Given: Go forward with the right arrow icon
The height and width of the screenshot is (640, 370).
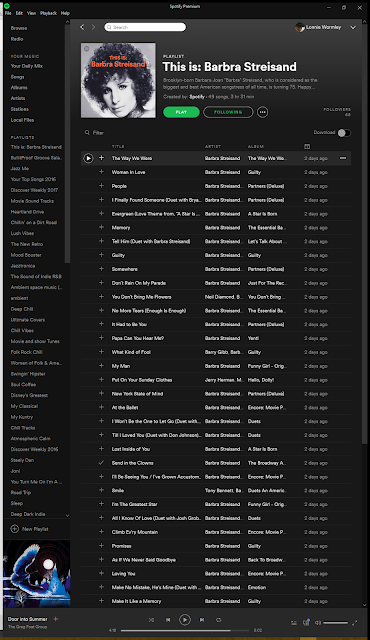Looking at the screenshot, I should (x=93, y=27).
